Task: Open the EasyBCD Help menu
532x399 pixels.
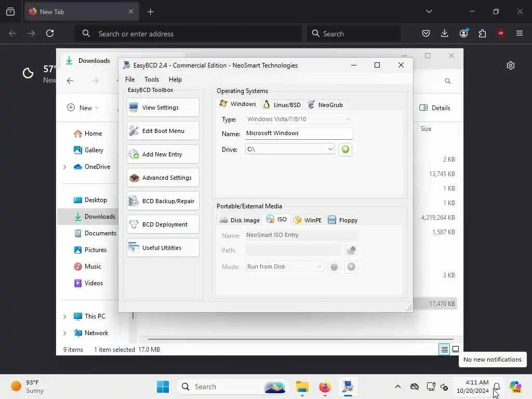Action: click(175, 79)
